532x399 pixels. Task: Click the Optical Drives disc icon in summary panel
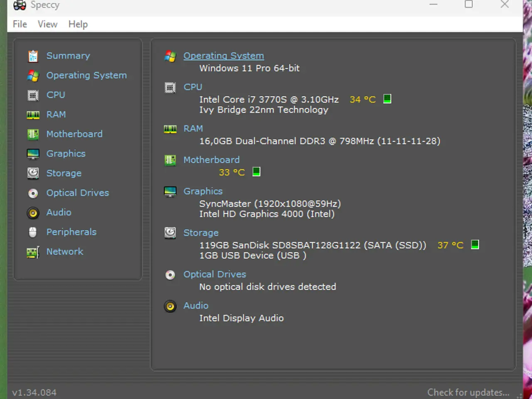(x=170, y=275)
